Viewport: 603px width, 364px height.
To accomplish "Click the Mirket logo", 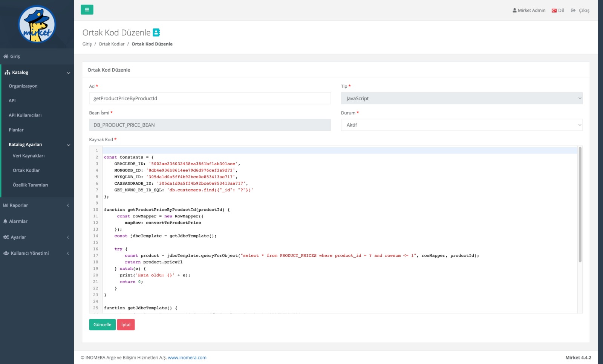I will pos(37,24).
